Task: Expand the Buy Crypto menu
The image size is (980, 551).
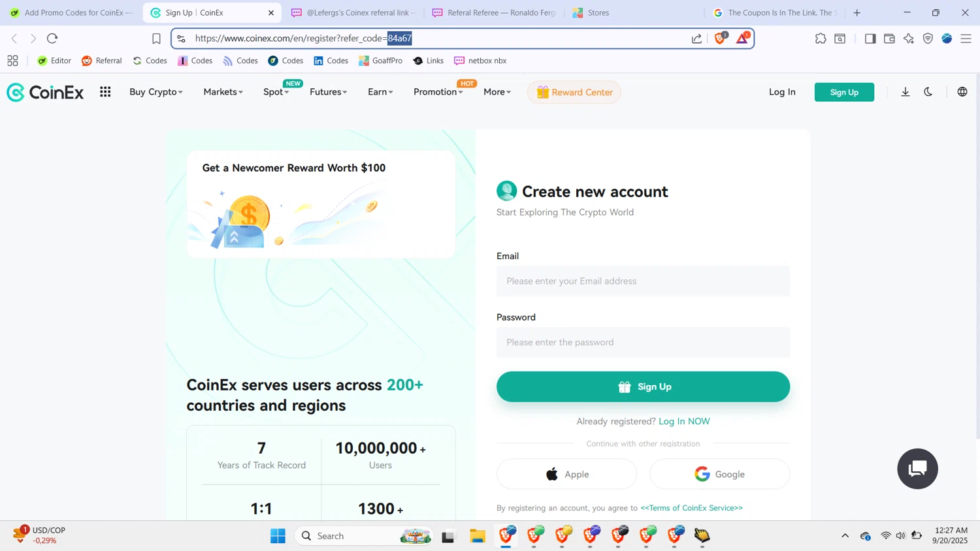Action: point(156,92)
